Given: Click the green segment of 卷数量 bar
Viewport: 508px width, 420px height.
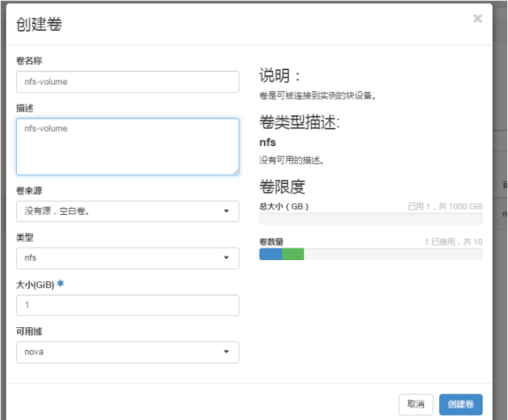Looking at the screenshot, I should coord(293,254).
